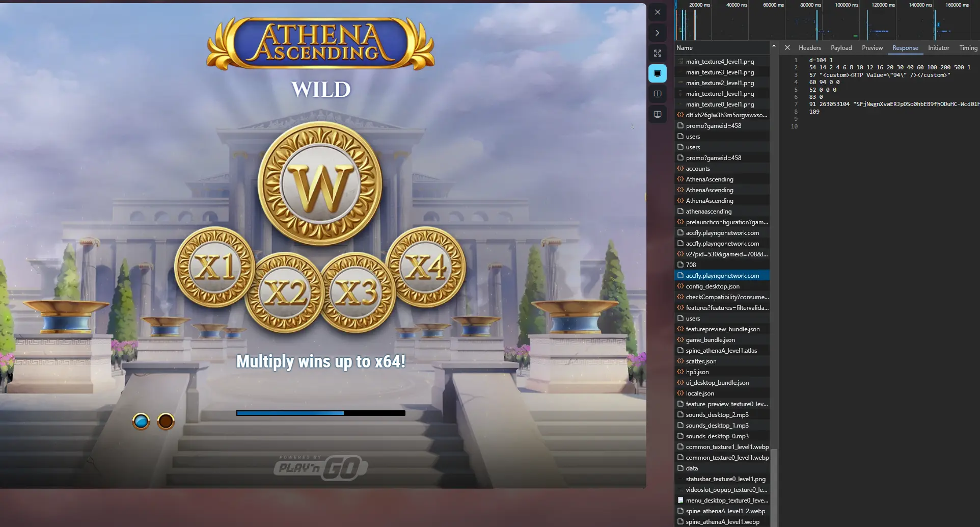Image resolution: width=980 pixels, height=527 pixels.
Task: Click the network list vertical scrollbar
Action: (774, 487)
